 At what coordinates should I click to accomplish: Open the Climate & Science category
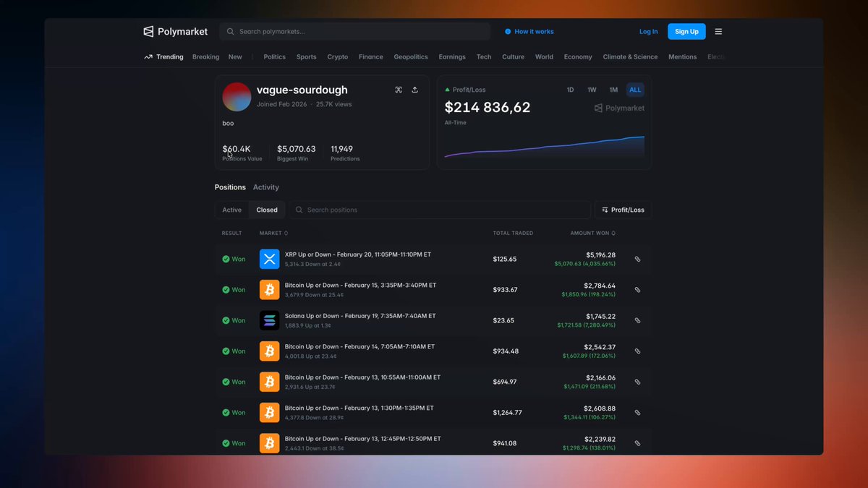pos(630,56)
